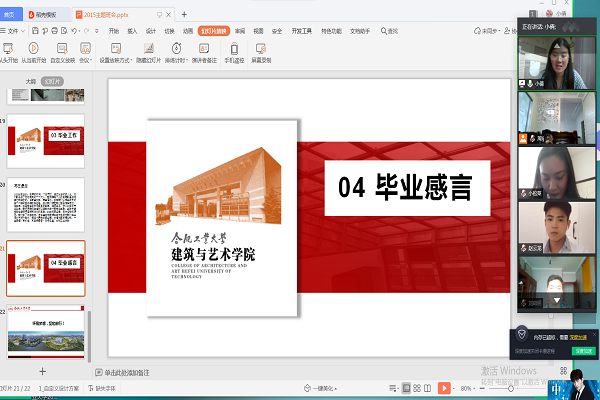Click 从头开始 slideshow start icon
The width and height of the screenshot is (600, 400).
coord(8,47)
